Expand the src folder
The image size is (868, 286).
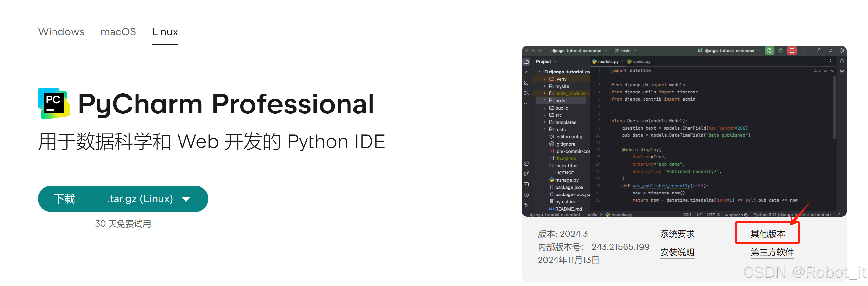544,115
